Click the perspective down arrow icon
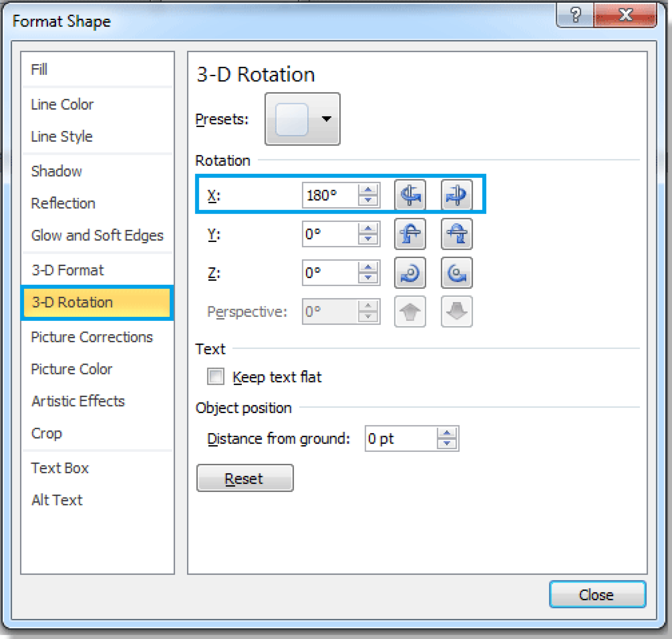This screenshot has width=672, height=639. (456, 312)
